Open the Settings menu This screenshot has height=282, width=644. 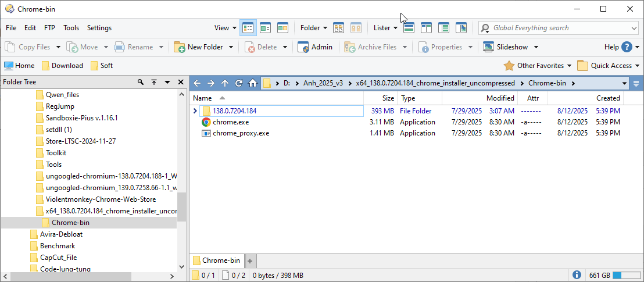tap(99, 28)
